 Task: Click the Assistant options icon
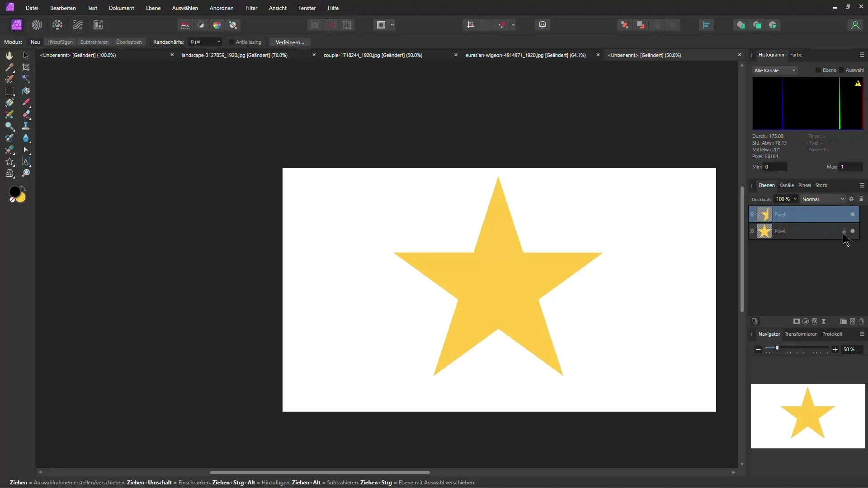tap(542, 25)
